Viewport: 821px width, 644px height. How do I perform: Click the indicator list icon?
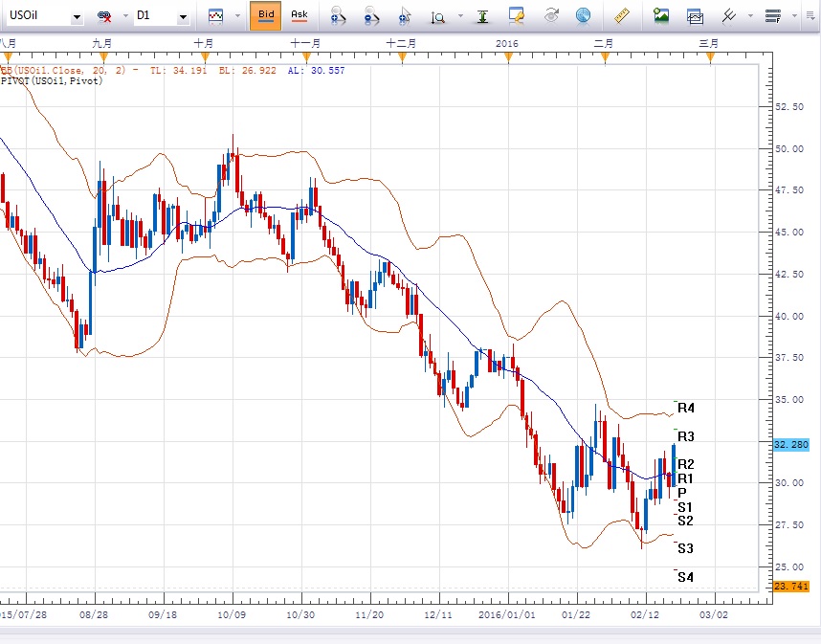(x=773, y=16)
